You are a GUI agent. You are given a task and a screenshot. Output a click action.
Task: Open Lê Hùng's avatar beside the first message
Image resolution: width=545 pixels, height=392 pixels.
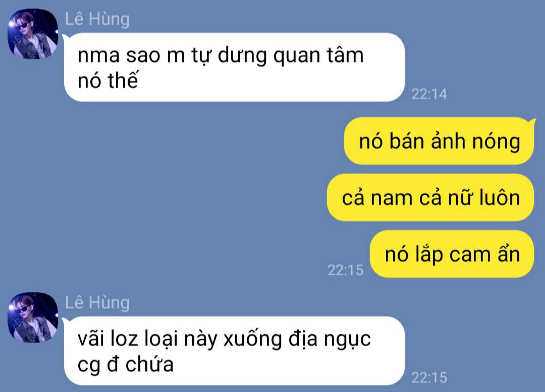[x=33, y=34]
